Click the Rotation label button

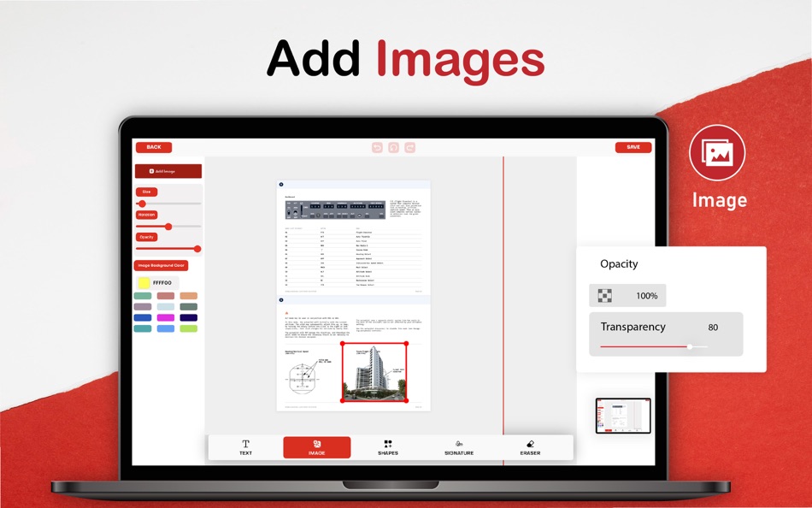146,215
